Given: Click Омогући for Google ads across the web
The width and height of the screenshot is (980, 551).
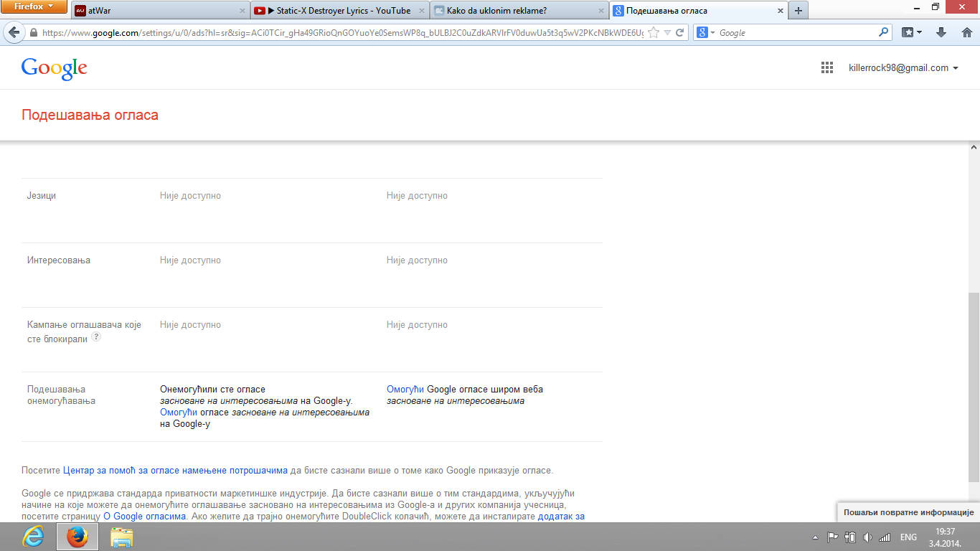Looking at the screenshot, I should pos(405,390).
